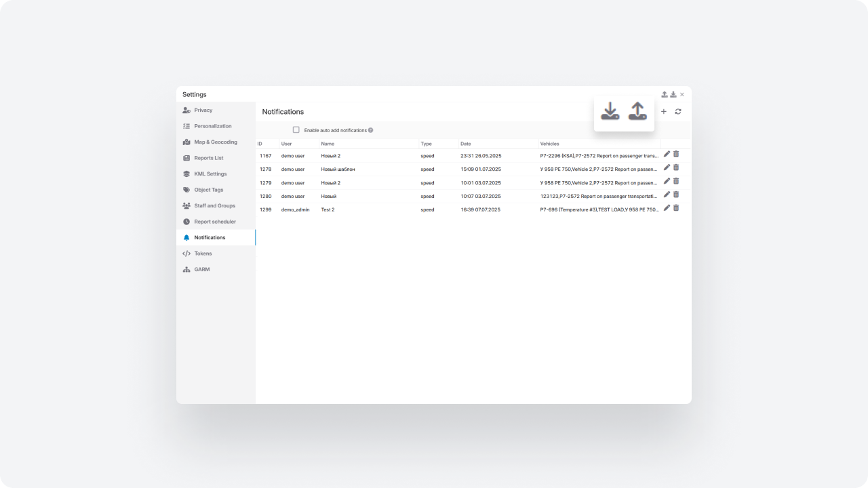This screenshot has height=488, width=868.
Task: Delete notification 1280 using the trash icon
Action: tap(676, 195)
